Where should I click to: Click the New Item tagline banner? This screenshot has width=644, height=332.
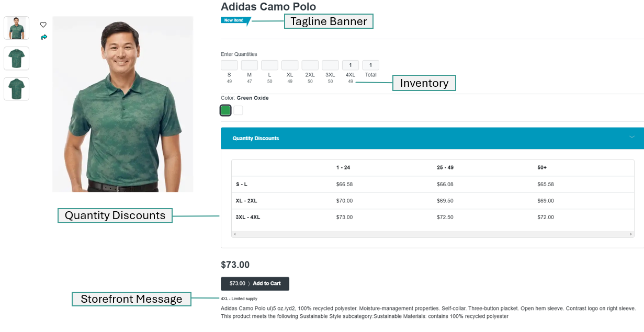pyautogui.click(x=235, y=20)
